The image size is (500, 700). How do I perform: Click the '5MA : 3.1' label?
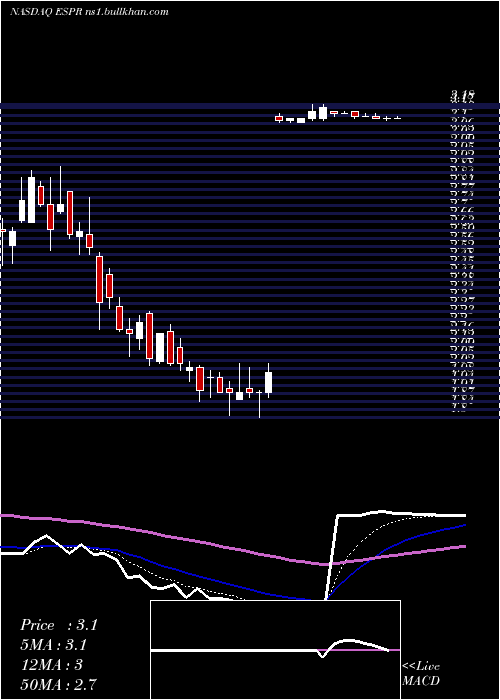53,645
